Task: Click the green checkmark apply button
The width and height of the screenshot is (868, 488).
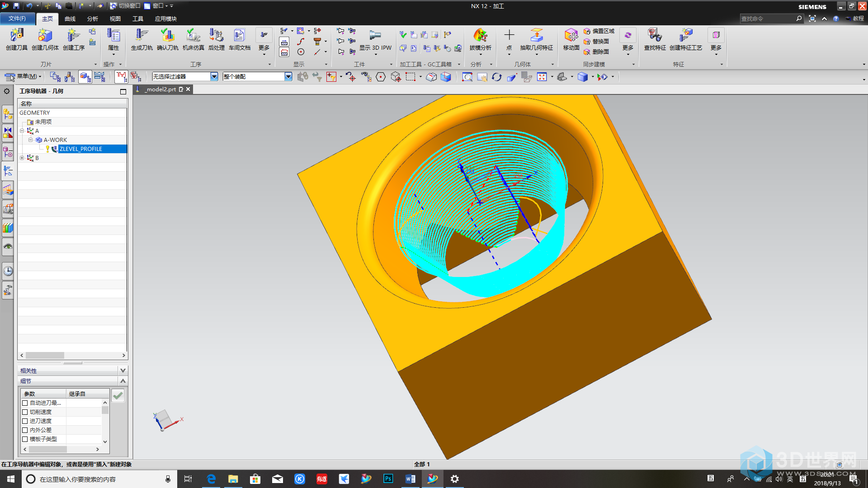Action: [118, 396]
